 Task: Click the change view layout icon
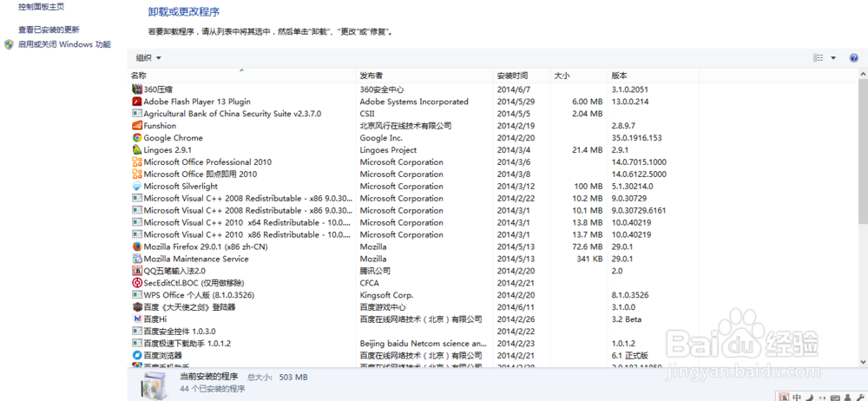[x=819, y=57]
